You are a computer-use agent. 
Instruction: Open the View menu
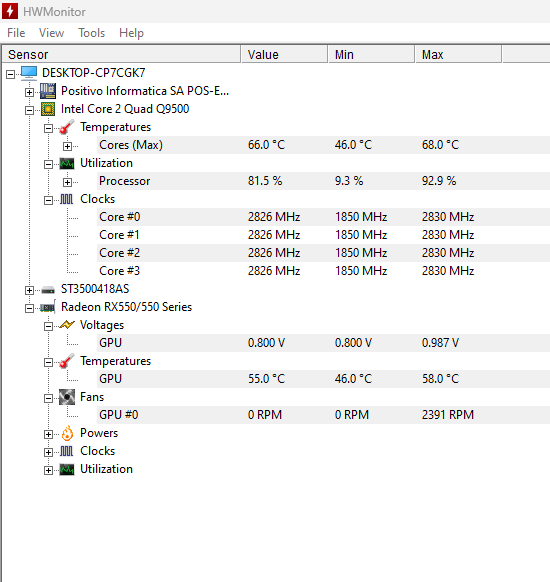click(51, 33)
